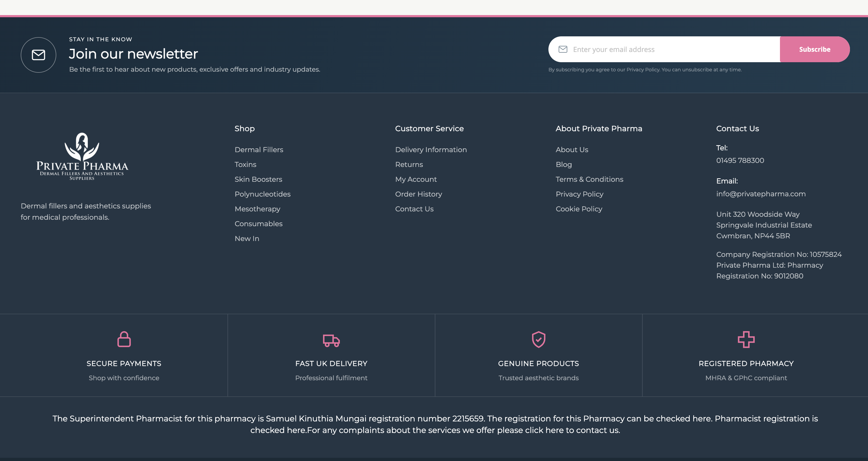Open Contact Us under Customer Service
The width and height of the screenshot is (868, 461).
point(414,209)
